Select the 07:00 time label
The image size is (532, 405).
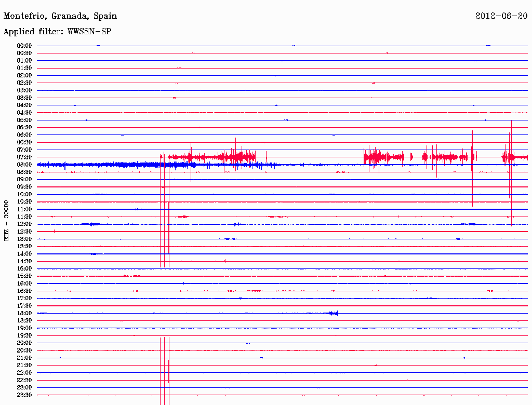tap(24, 150)
